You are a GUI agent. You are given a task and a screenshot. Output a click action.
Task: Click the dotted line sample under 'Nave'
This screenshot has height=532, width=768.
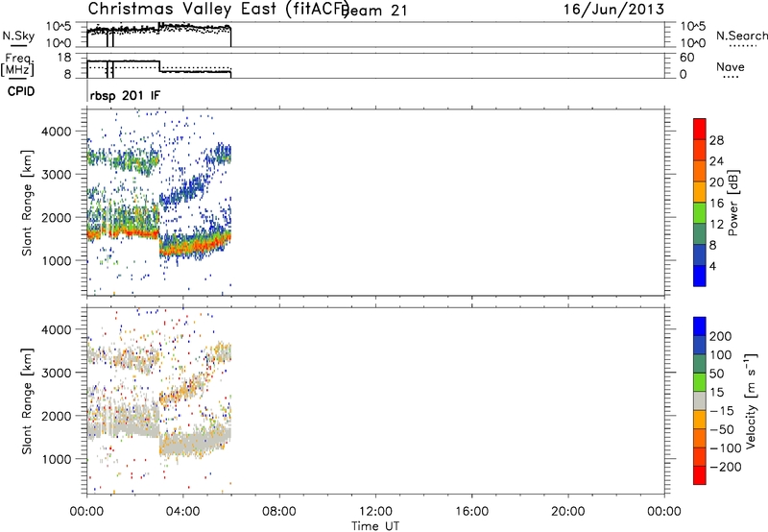(731, 77)
